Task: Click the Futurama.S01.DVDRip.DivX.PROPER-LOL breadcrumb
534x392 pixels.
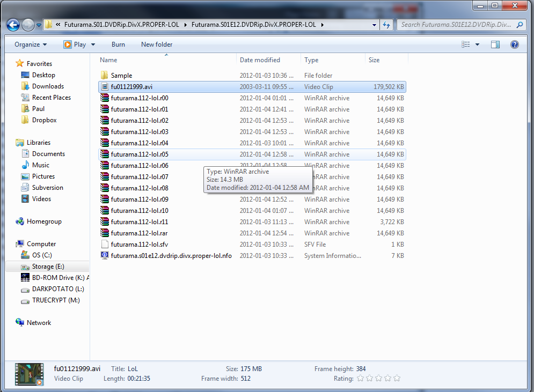Action: [122, 25]
